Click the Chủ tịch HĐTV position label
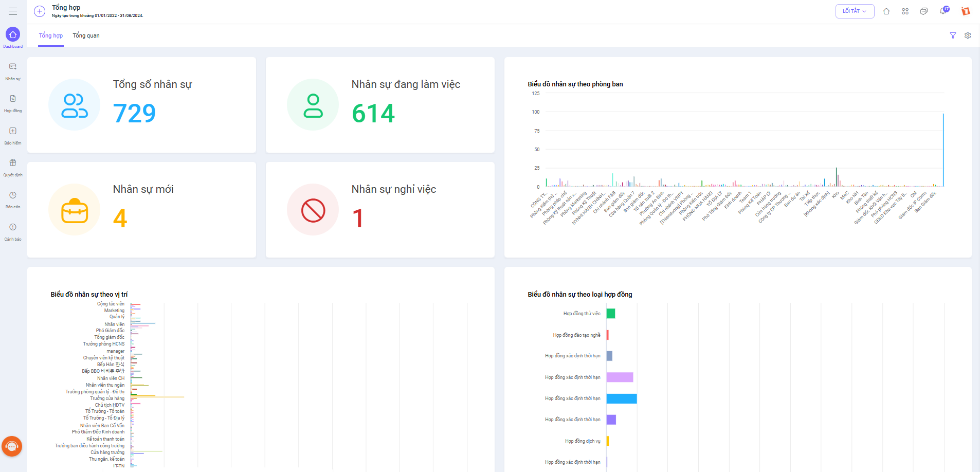The image size is (980, 472). [110, 405]
